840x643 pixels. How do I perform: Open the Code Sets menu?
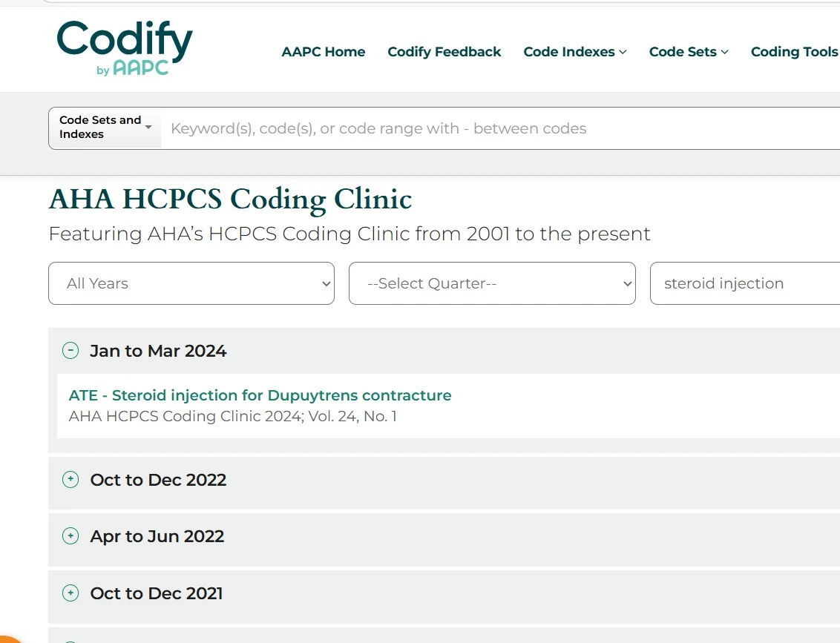point(683,52)
